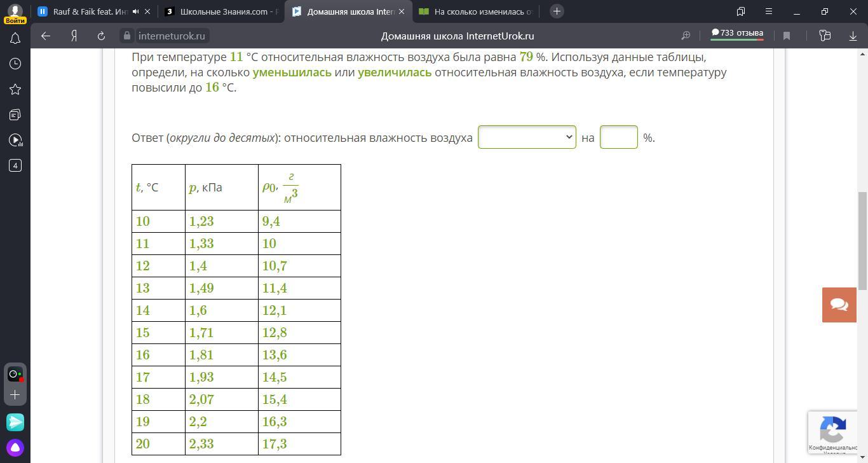
Task: Click the notifications bell in sidebar
Action: click(x=15, y=39)
